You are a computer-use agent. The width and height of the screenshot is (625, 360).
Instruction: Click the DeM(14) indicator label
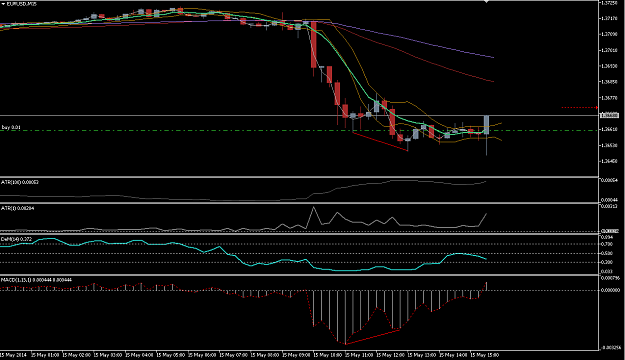coord(16,239)
